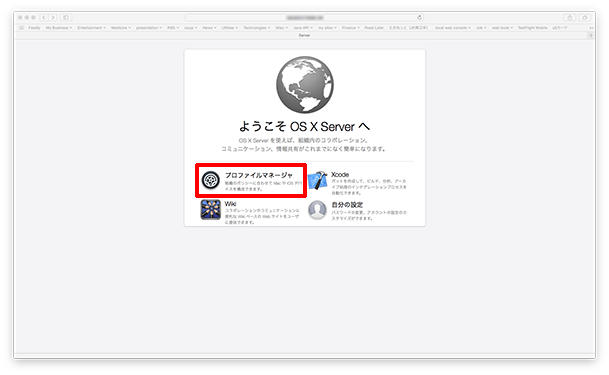Show all tabs button in Safari

(585, 17)
